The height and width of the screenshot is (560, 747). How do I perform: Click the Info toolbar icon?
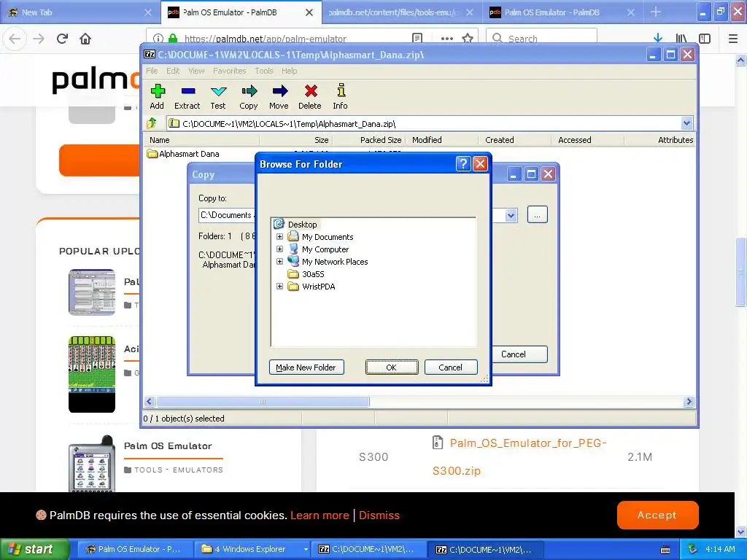coord(340,97)
